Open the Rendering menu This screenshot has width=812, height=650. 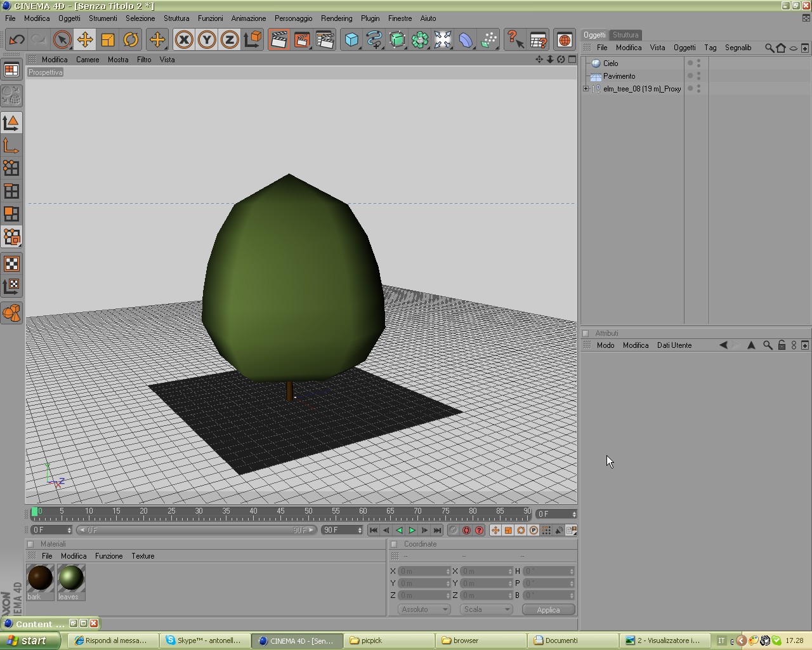tap(336, 18)
